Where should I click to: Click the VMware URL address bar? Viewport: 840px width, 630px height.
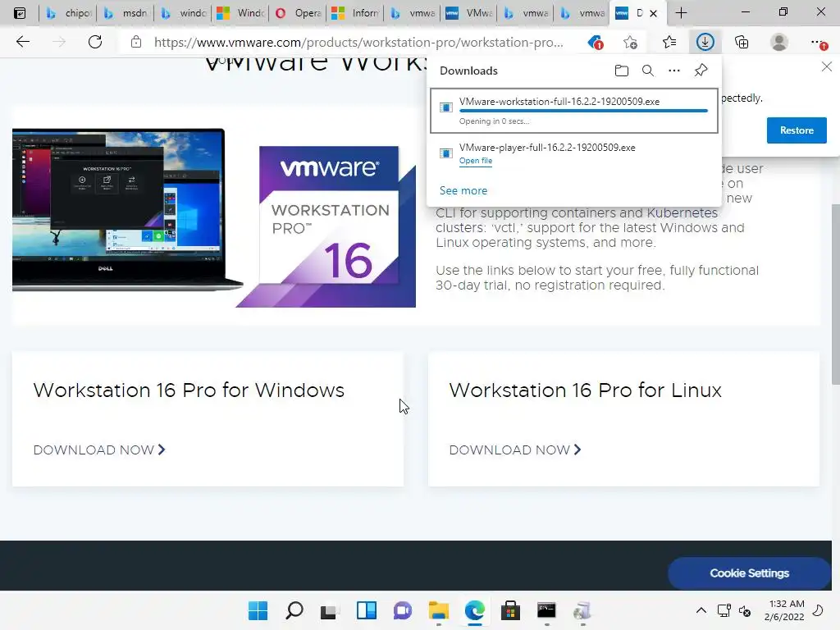(x=358, y=43)
